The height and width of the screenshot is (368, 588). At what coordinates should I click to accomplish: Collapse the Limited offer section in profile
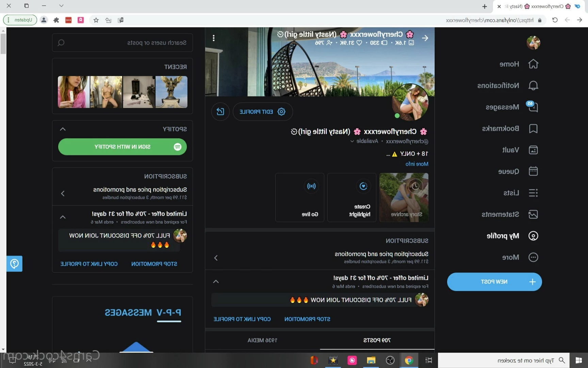216,281
